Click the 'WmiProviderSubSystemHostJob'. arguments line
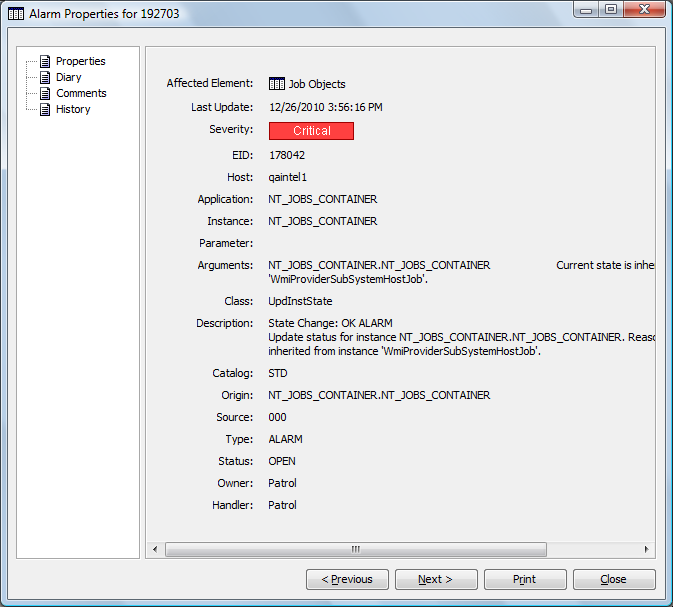Image resolution: width=673 pixels, height=607 pixels. click(348, 279)
